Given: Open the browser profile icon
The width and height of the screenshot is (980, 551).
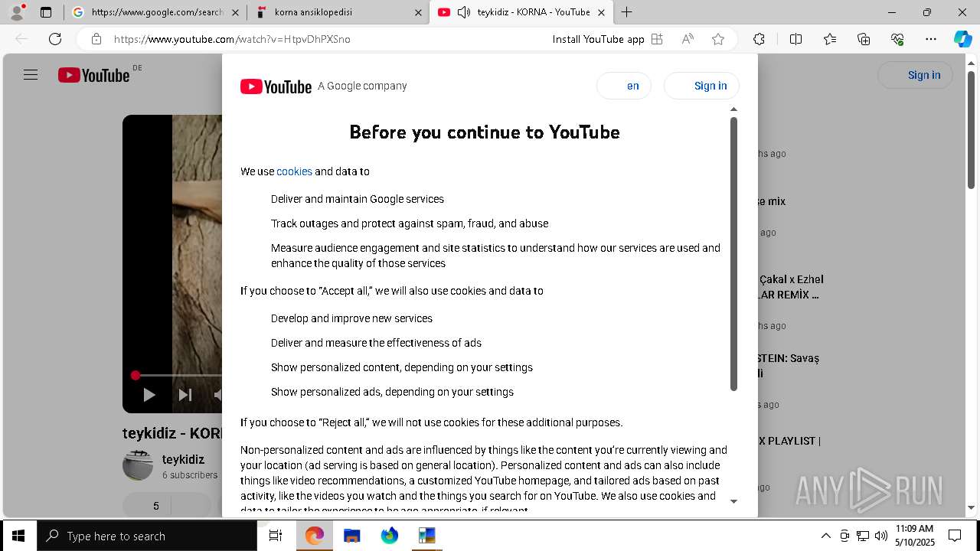Looking at the screenshot, I should click(17, 12).
